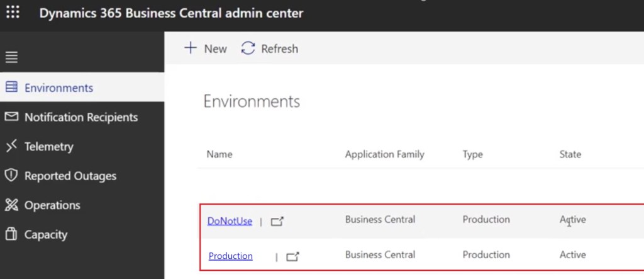Open DoNotUse environment in new window icon

(x=277, y=221)
